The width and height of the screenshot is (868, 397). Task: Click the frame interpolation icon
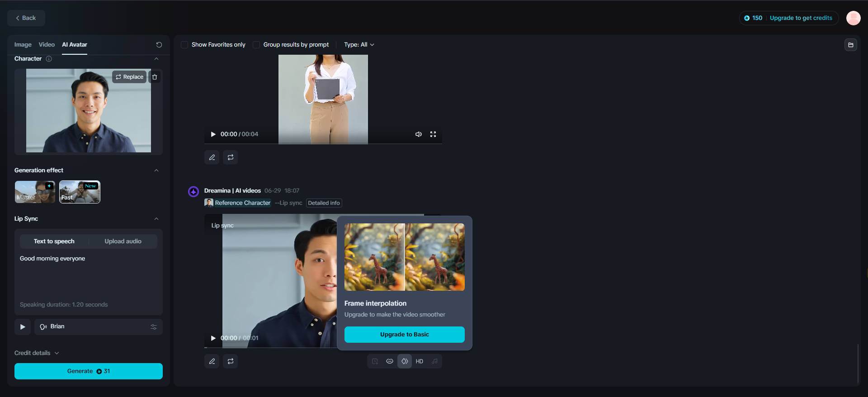click(x=405, y=361)
